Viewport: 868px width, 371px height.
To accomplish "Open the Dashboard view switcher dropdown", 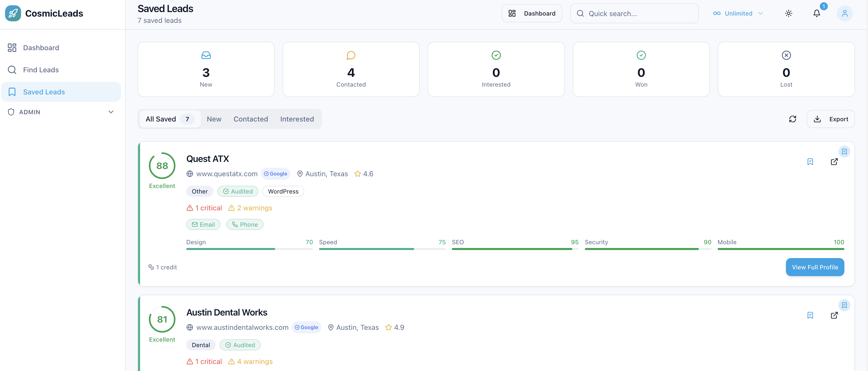I will [x=532, y=13].
